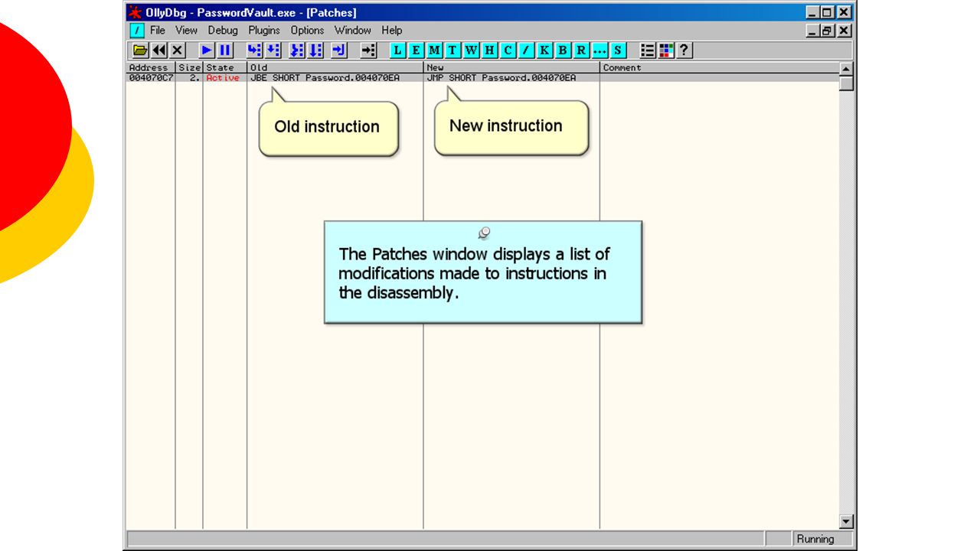Restore the inner Patches window
The image size is (980, 551).
pyautogui.click(x=828, y=31)
